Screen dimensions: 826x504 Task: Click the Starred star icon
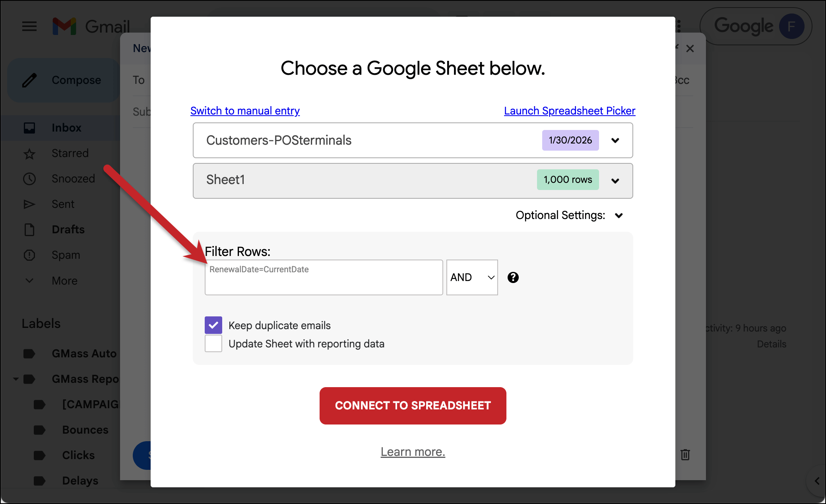click(x=29, y=153)
